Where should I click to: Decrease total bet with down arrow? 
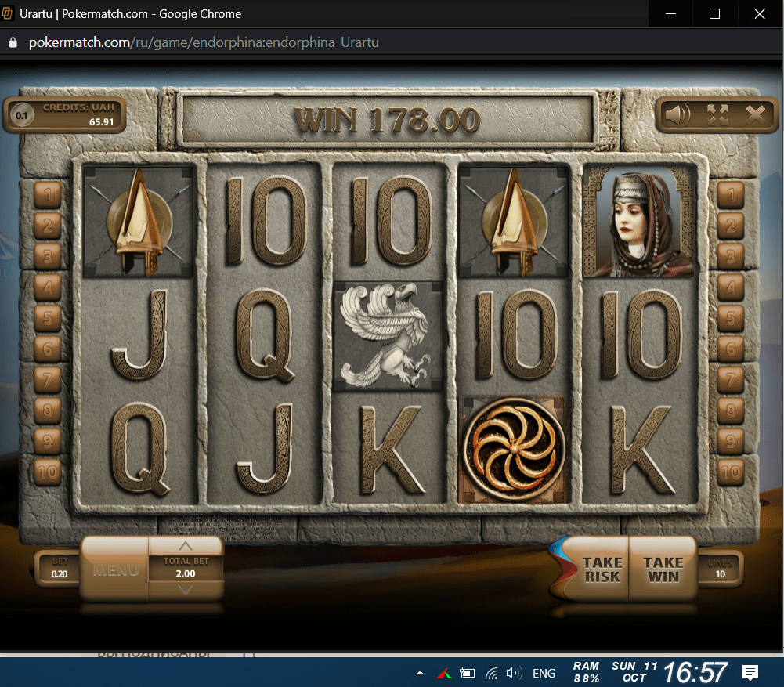pyautogui.click(x=186, y=591)
